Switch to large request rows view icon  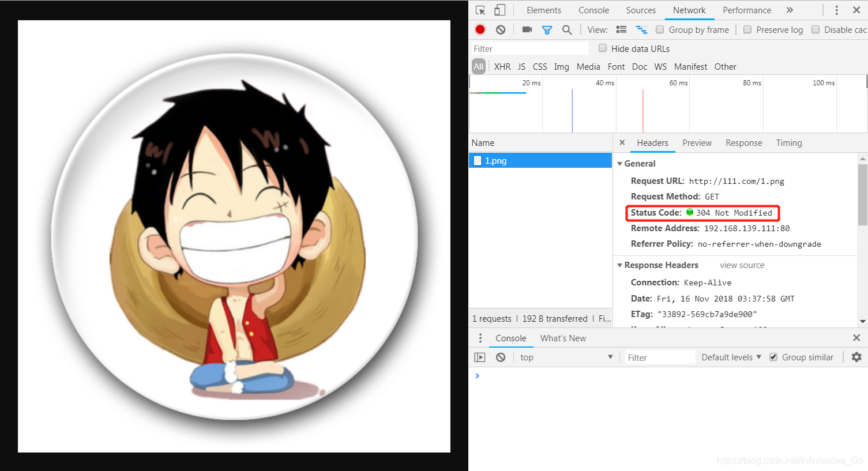point(621,30)
